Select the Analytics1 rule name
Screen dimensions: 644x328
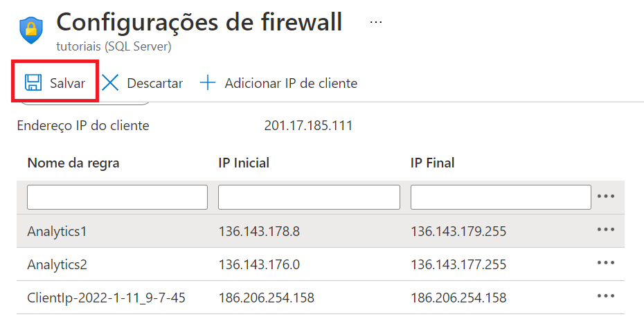pyautogui.click(x=57, y=232)
